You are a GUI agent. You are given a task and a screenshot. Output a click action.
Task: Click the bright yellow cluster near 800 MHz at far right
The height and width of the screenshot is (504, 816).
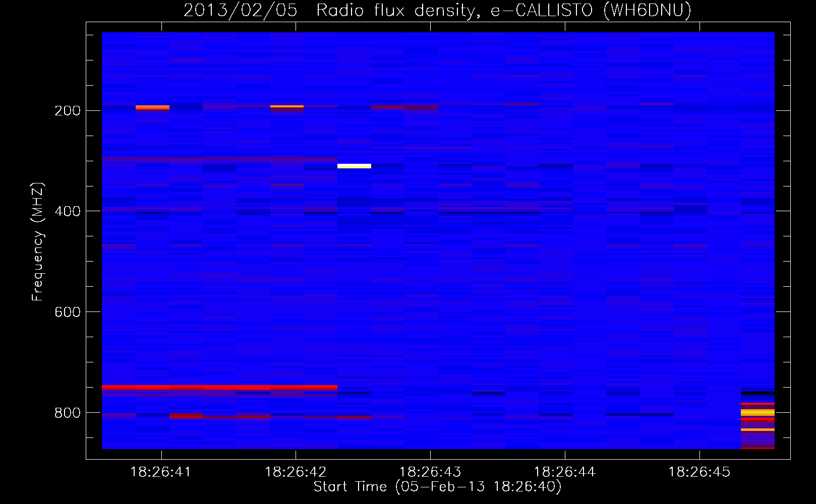(x=757, y=412)
